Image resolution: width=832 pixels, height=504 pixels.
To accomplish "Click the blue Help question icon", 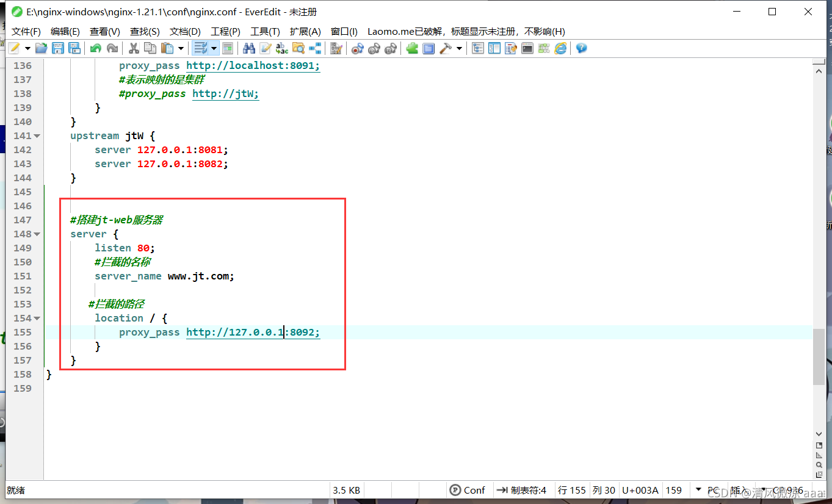I will coord(581,48).
